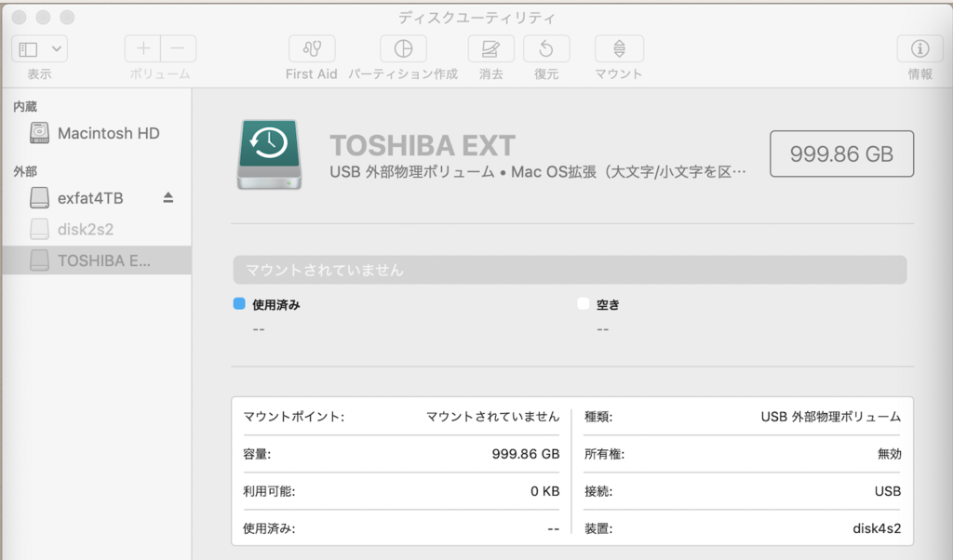
Task: Click the 外部 section header
Action: point(25,172)
